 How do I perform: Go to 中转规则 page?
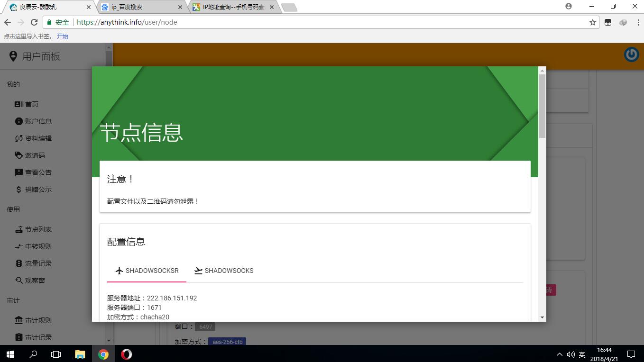click(38, 246)
